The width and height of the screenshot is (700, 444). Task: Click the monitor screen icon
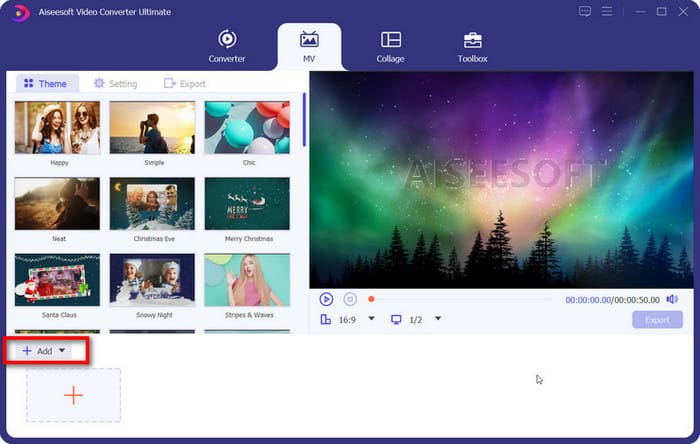pos(396,320)
